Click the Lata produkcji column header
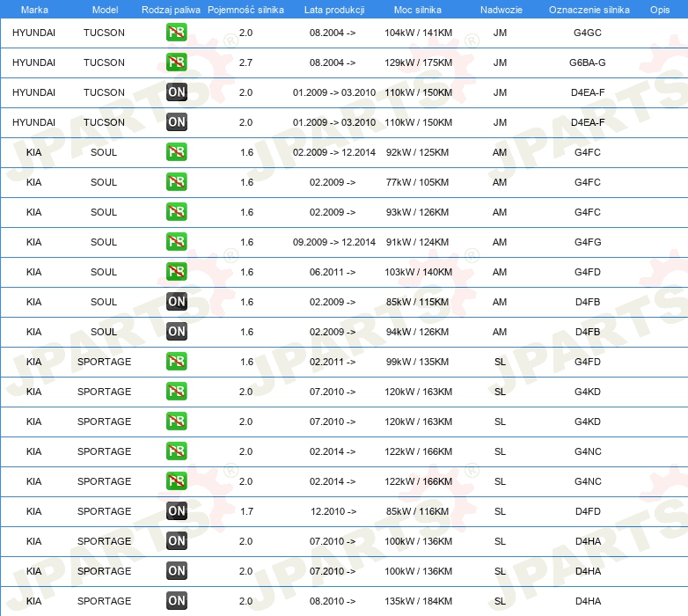 (334, 10)
